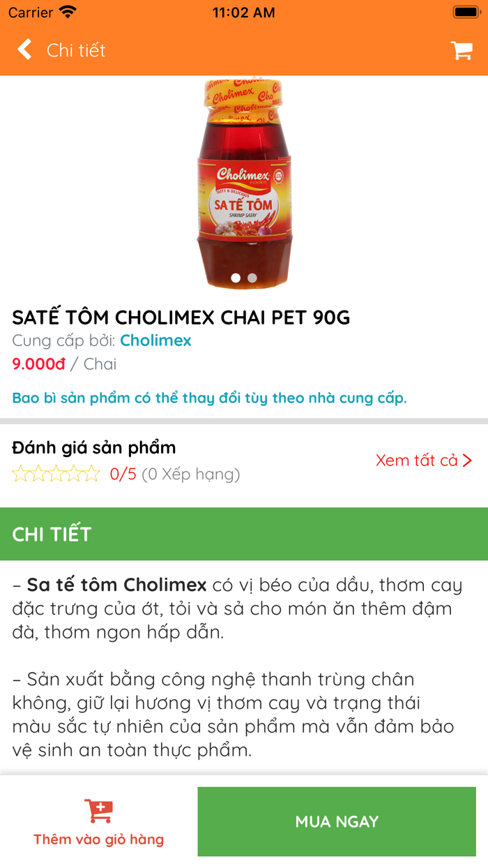Tap the Thêm vào giỏ hàng label

98,839
